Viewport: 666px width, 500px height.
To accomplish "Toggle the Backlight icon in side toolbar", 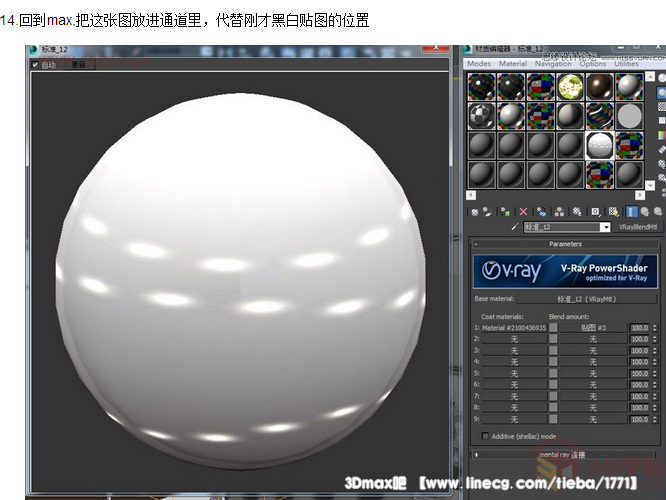I will [662, 92].
